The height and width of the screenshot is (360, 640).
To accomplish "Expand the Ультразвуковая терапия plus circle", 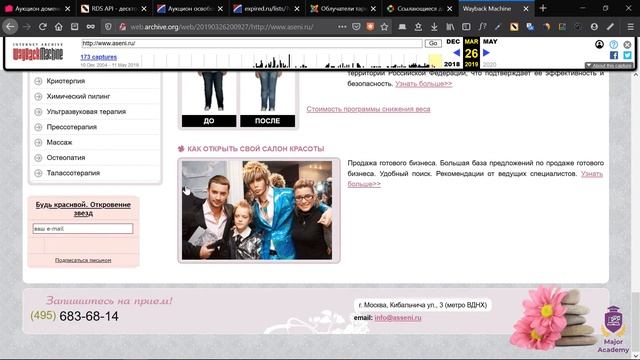I will [38, 112].
